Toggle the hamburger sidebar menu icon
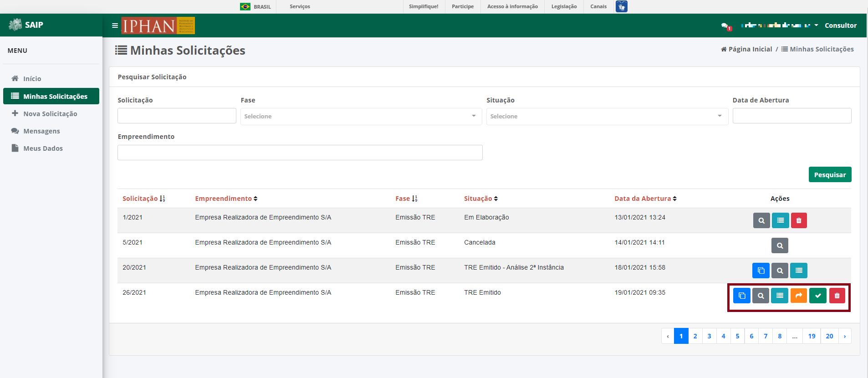868x378 pixels. (x=115, y=26)
